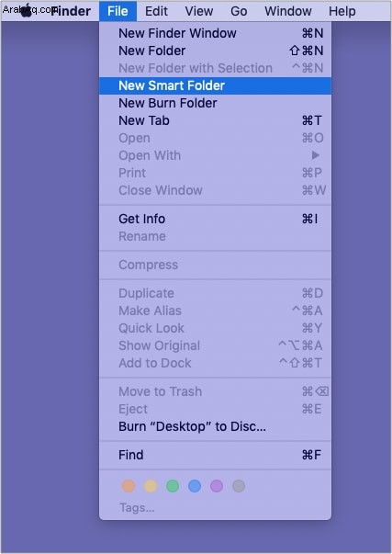Open the Edit menu
This screenshot has height=554, width=392.
click(156, 11)
